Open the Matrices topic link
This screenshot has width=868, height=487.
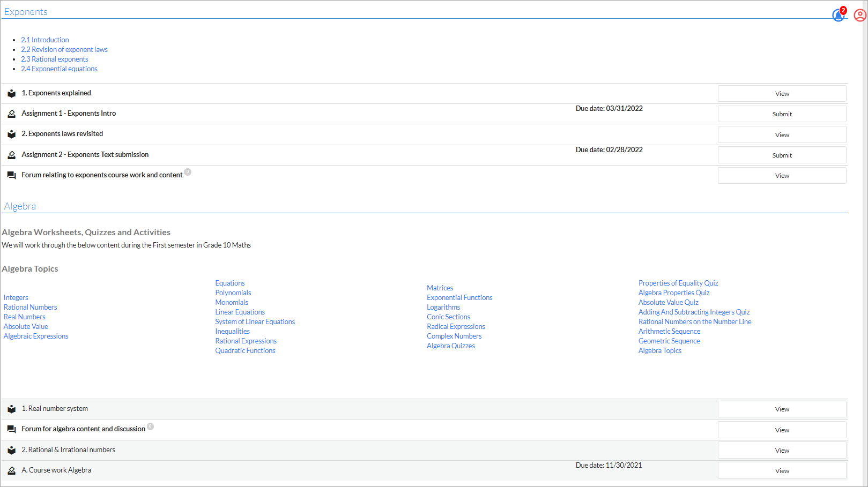point(440,288)
